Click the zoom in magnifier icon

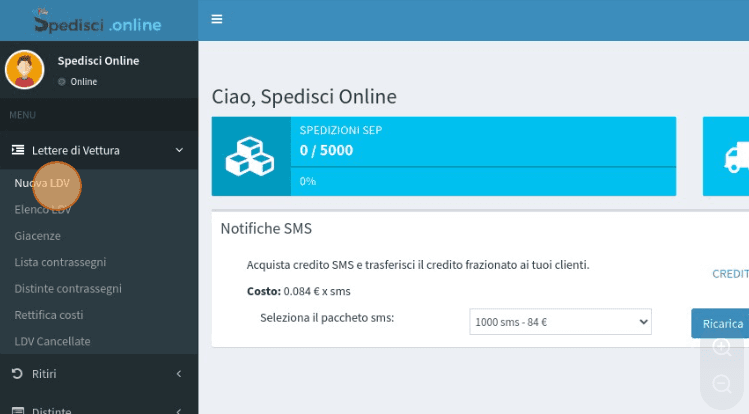722,347
